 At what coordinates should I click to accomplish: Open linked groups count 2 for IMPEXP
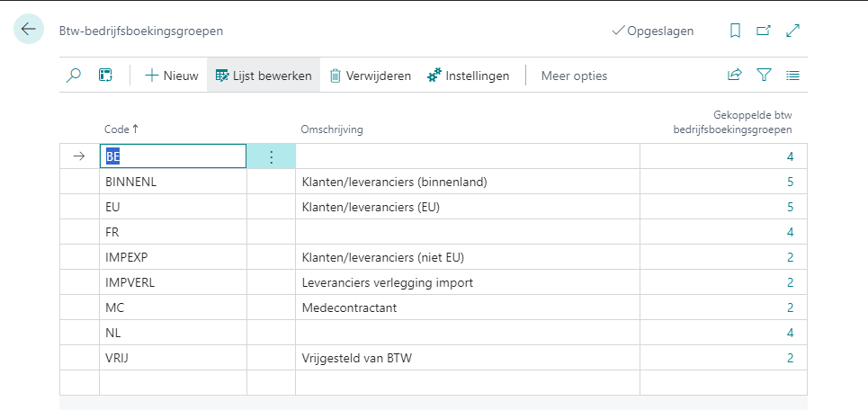[790, 257]
